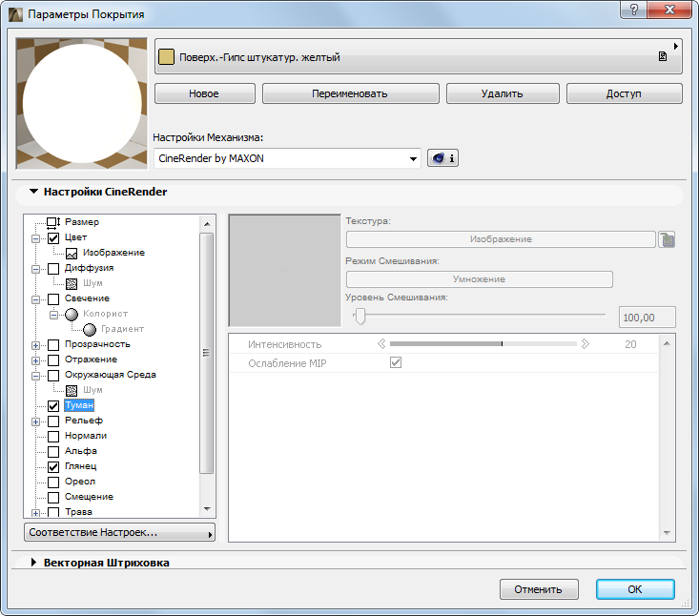This screenshot has height=616, width=699.
Task: Open the Умножение blend mode dropdown
Action: tap(480, 279)
